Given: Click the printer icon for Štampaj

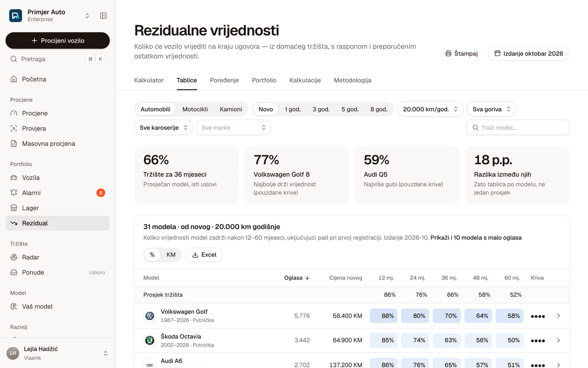Looking at the screenshot, I should tap(448, 53).
